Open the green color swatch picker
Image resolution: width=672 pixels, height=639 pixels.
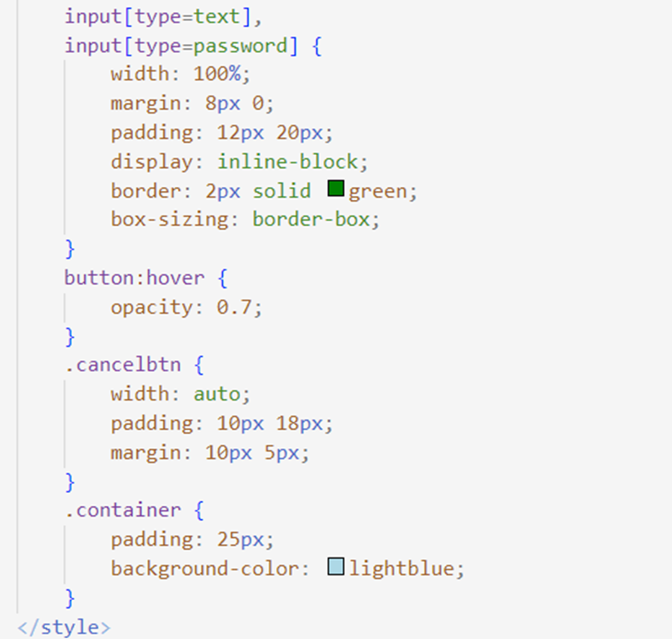(x=336, y=189)
